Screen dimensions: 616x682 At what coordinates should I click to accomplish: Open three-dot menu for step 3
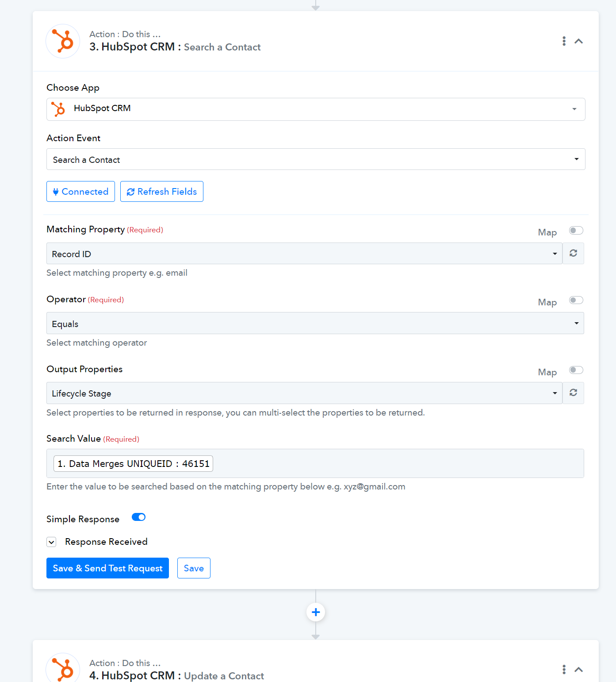[564, 41]
